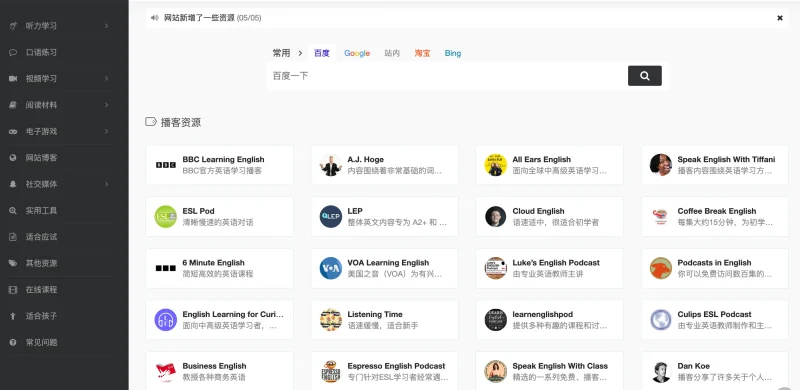This screenshot has width=800, height=390.
Task: Expand the 电子游戏 sidebar chevron
Action: coord(107,131)
